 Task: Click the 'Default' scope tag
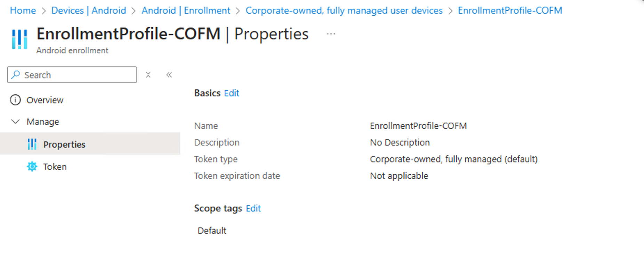point(212,231)
